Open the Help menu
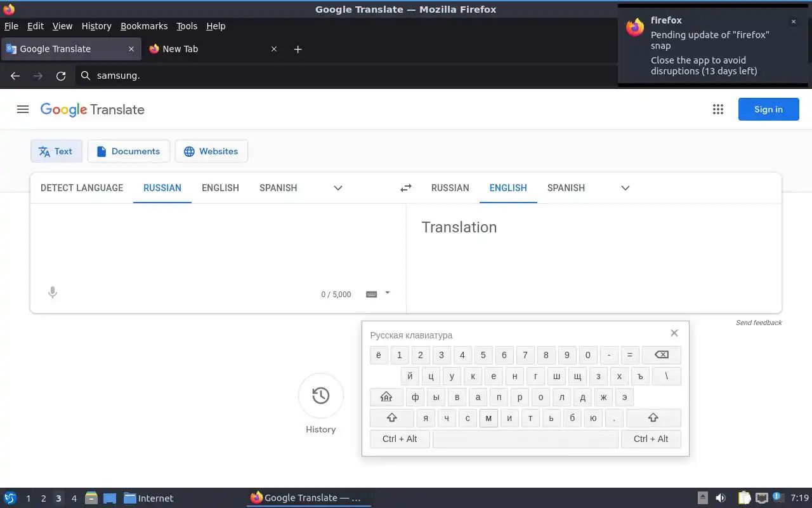Screen dimensions: 812x508 216,26
